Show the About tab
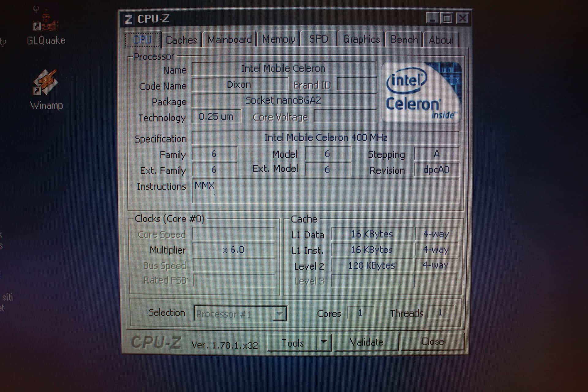588x392 pixels. pos(441,40)
